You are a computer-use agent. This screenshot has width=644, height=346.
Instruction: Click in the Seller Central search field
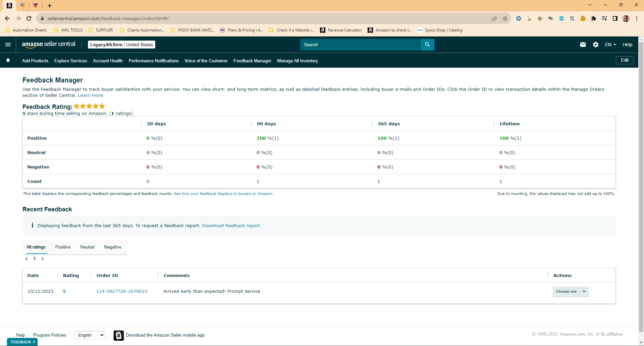coord(361,45)
